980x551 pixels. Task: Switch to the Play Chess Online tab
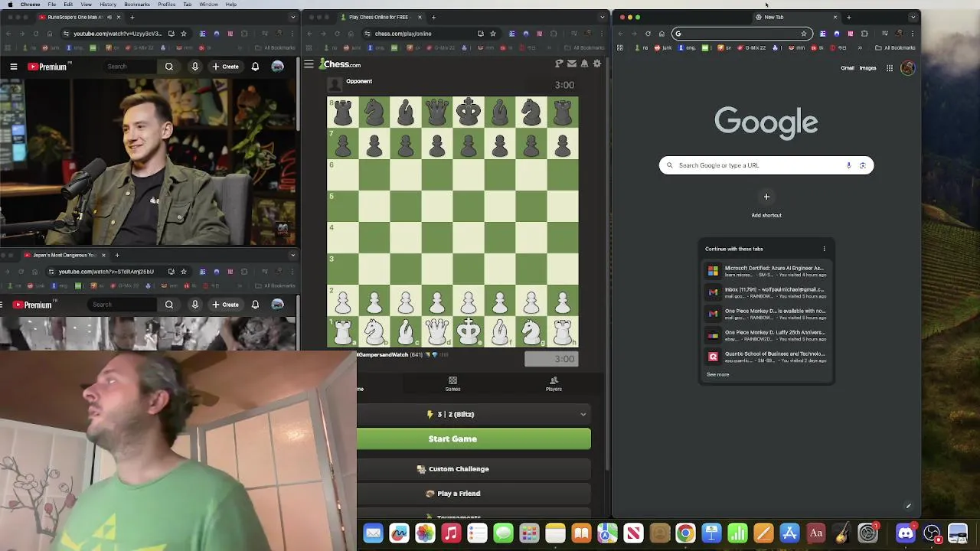click(x=379, y=17)
